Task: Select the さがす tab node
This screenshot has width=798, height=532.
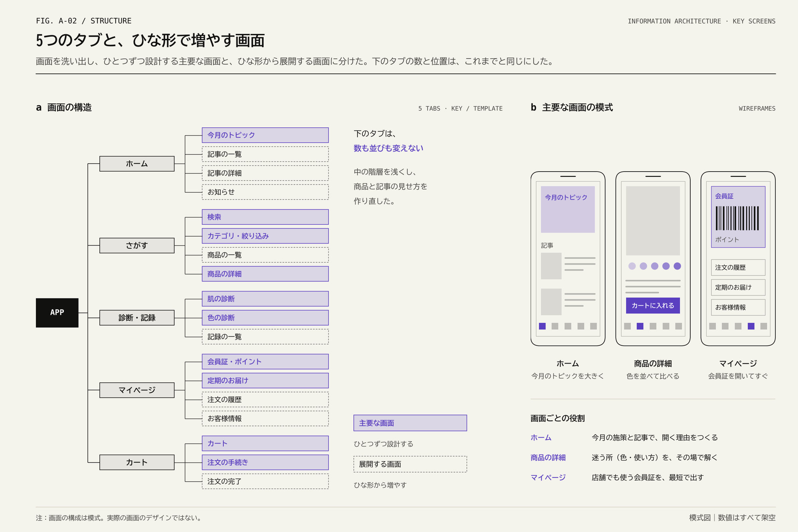Action: coord(137,245)
